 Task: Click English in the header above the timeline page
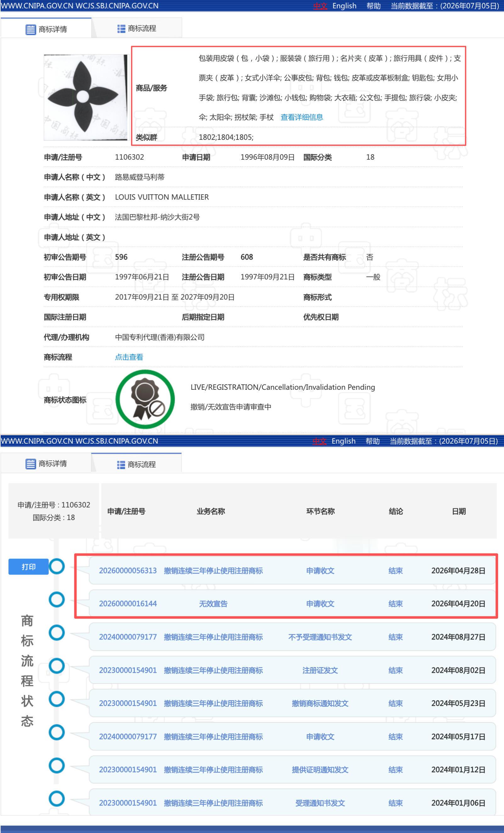[x=344, y=441]
